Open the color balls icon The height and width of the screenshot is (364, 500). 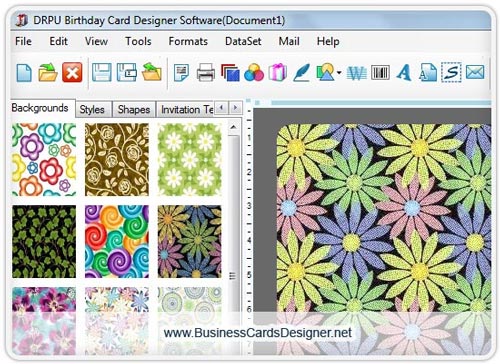click(254, 72)
